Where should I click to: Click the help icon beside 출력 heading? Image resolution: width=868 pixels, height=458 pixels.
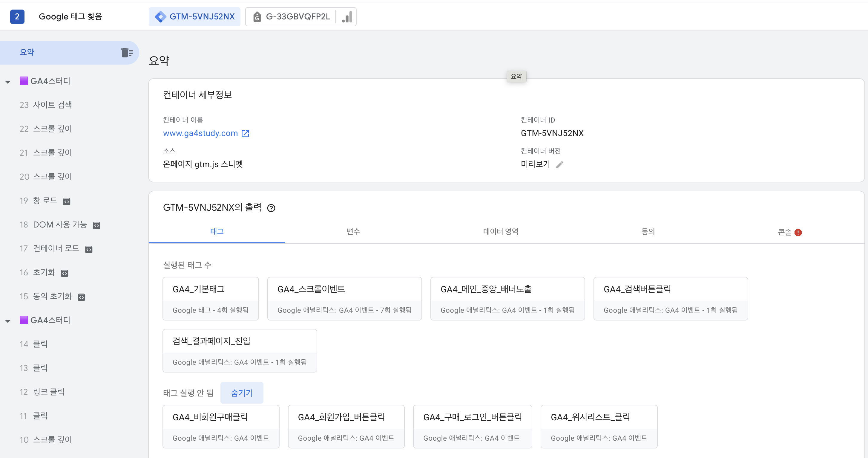pos(271,208)
